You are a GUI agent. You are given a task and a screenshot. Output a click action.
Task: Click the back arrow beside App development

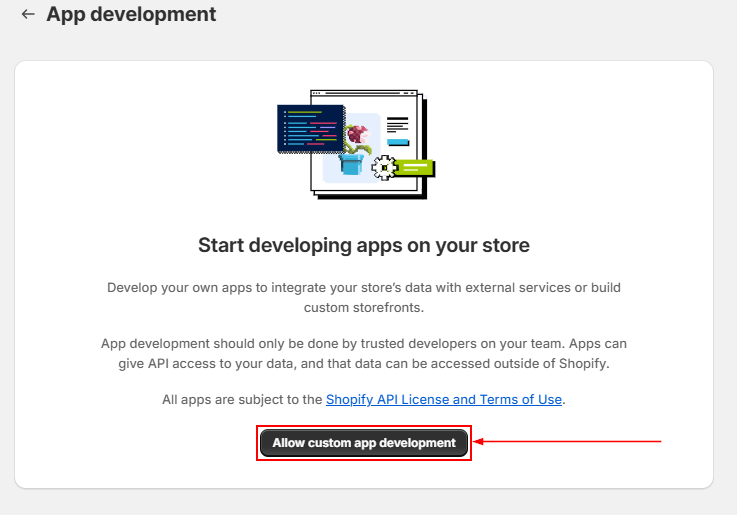27,15
